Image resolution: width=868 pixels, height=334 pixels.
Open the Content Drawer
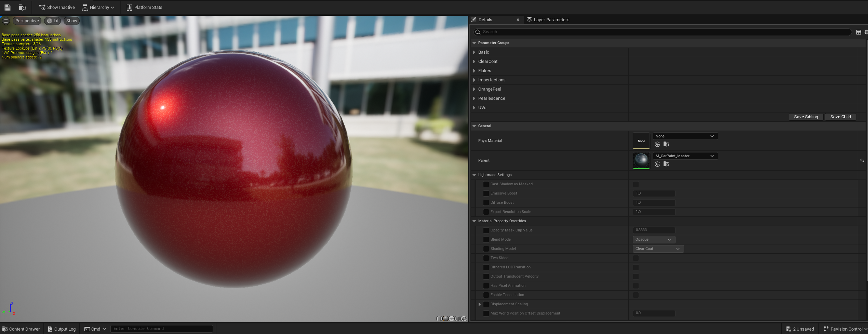[x=21, y=329]
